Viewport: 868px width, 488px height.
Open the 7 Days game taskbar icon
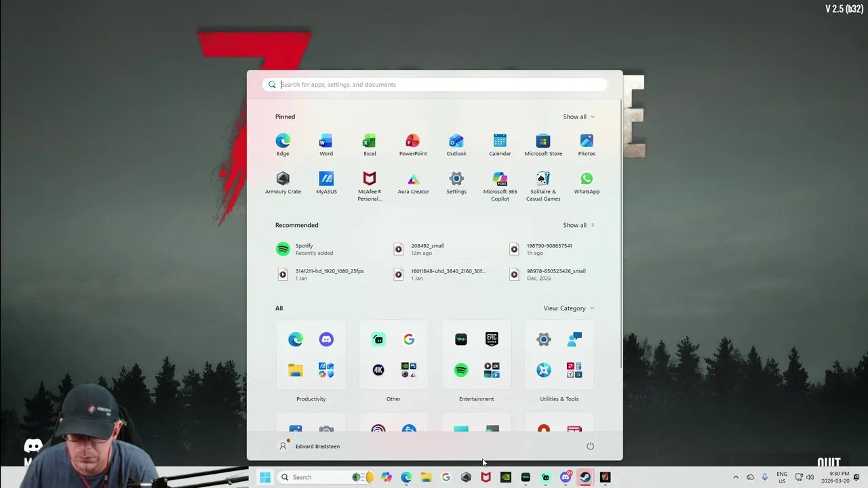605,477
